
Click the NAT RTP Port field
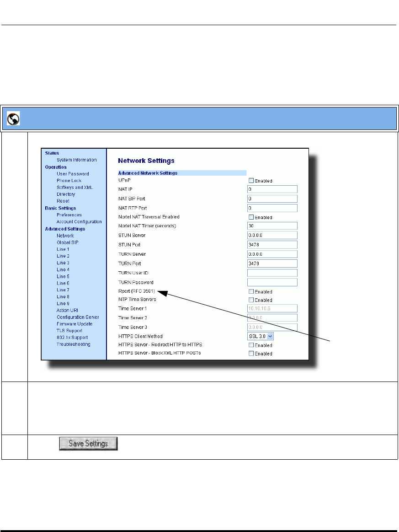coord(272,208)
